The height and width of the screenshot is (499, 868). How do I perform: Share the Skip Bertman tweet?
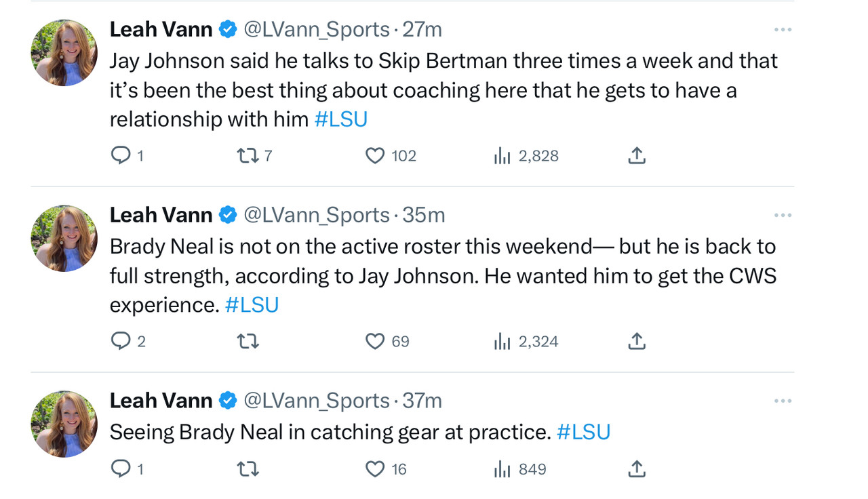click(x=636, y=156)
